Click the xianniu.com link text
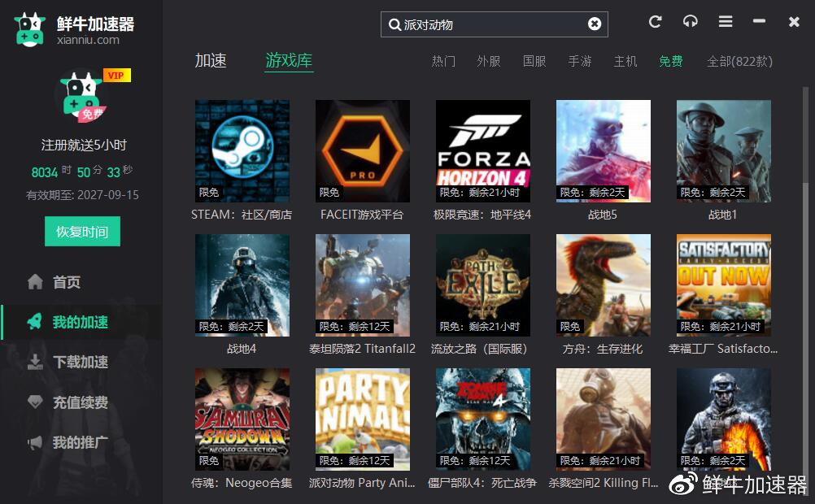815x504 pixels. tap(88, 40)
